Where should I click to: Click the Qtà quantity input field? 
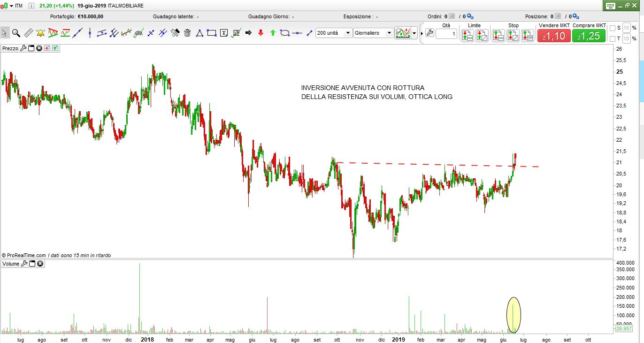coord(446,34)
